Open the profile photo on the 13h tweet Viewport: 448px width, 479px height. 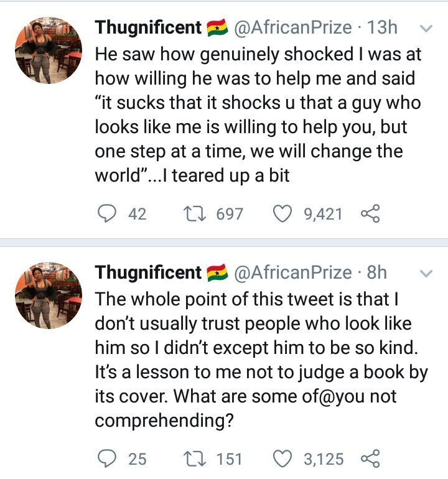(48, 51)
